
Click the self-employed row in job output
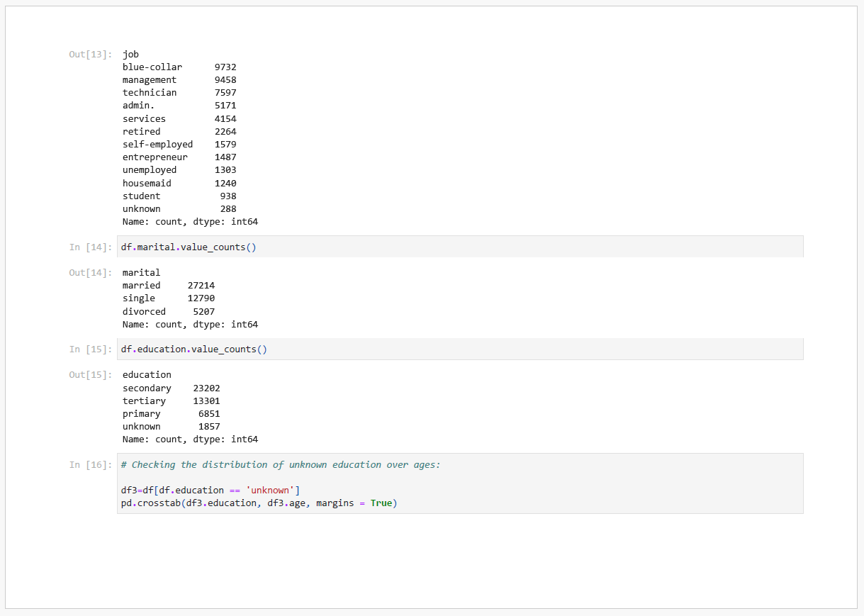click(179, 145)
